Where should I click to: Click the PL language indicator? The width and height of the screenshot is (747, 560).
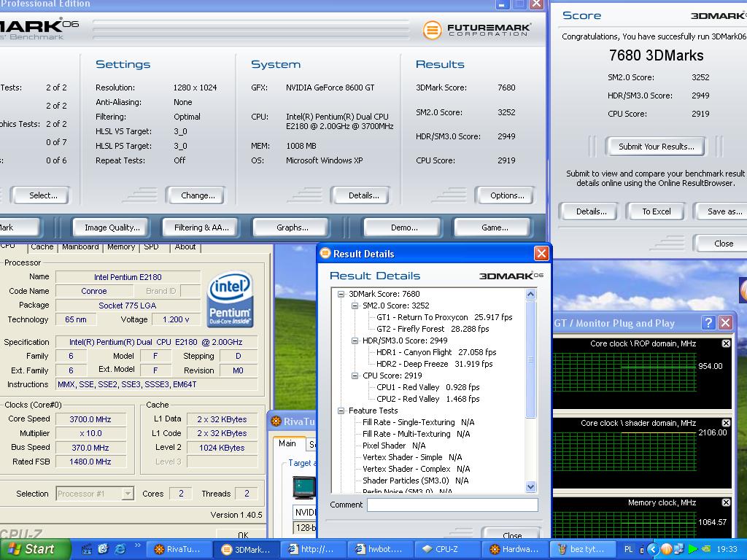[628, 549]
